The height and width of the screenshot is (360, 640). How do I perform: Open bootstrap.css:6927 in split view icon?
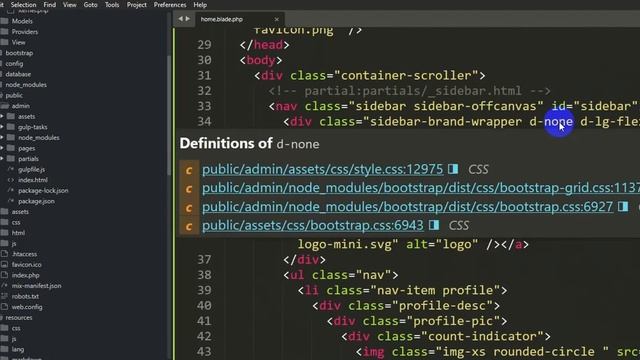(x=623, y=207)
